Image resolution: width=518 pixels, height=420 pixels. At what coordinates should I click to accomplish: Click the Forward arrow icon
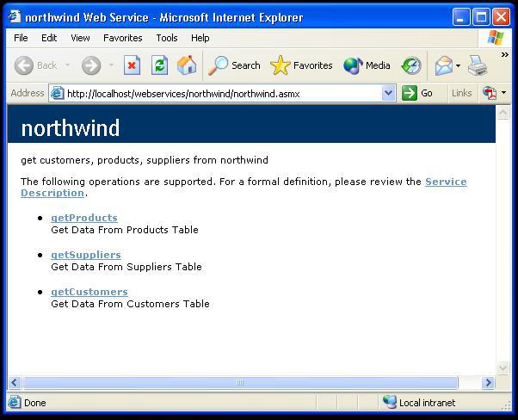point(91,65)
